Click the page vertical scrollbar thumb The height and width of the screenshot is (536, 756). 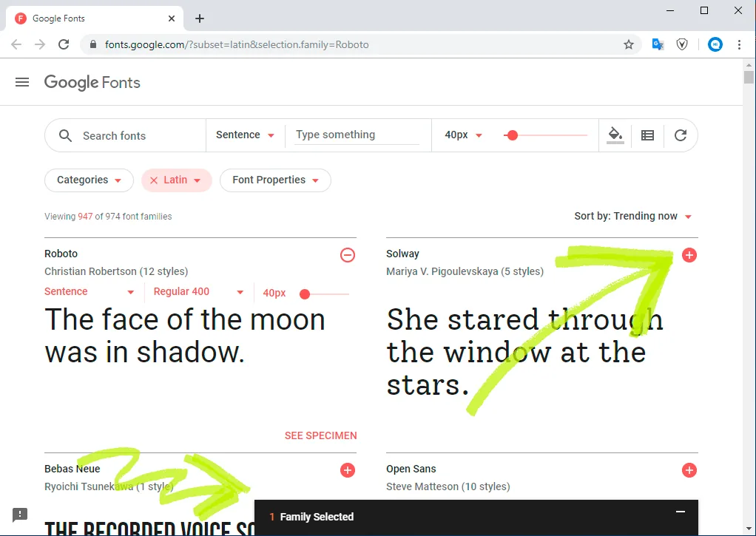click(x=749, y=77)
